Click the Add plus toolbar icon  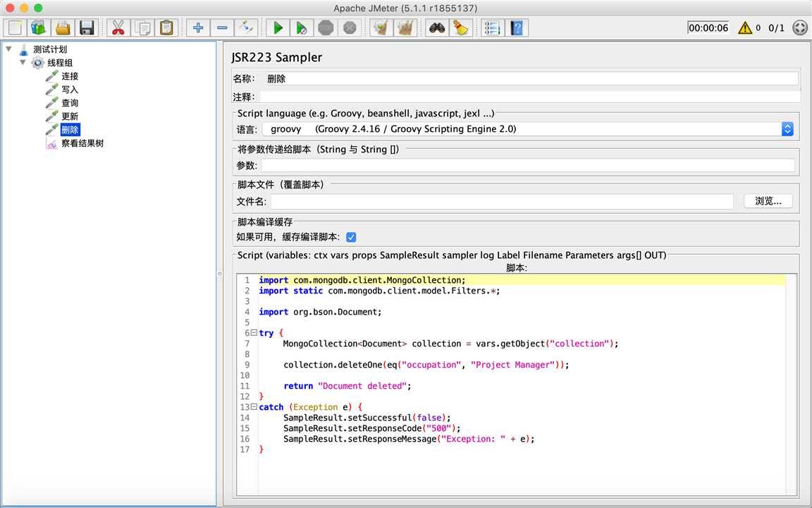198,28
